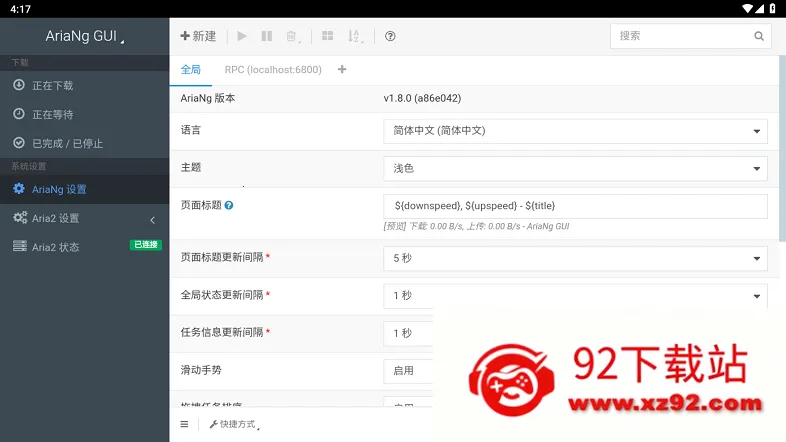Open the trash delete icon menu
Image resolution: width=786 pixels, height=442 pixels.
coord(293,36)
